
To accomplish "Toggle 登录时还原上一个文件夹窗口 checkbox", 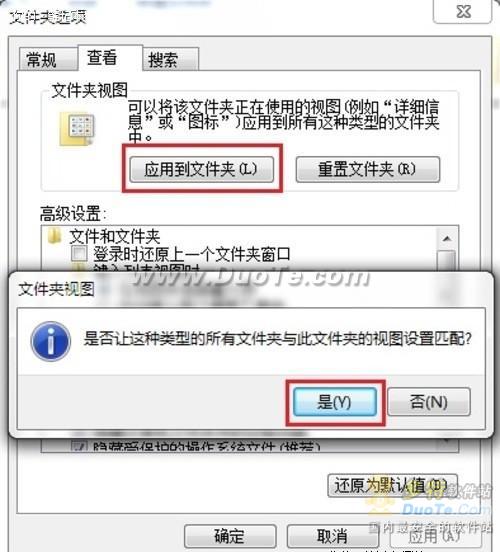I will click(79, 253).
